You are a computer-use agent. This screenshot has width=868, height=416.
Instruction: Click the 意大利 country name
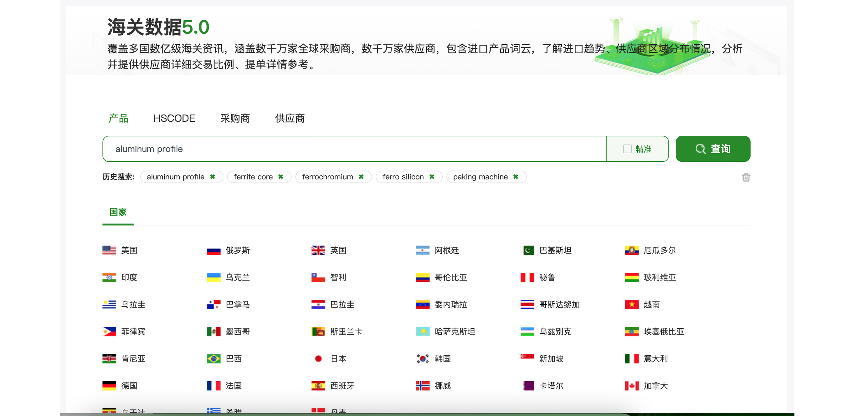pos(656,358)
